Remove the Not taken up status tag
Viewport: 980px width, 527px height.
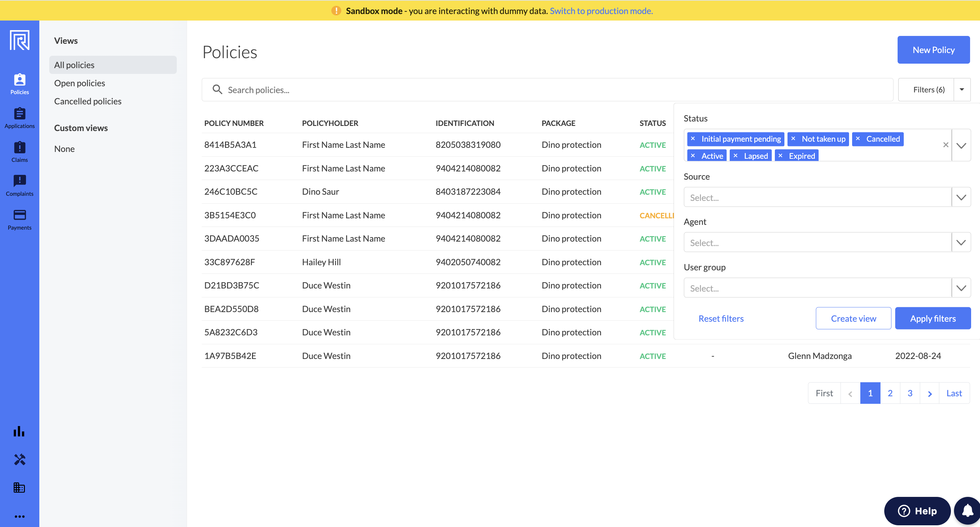point(793,139)
